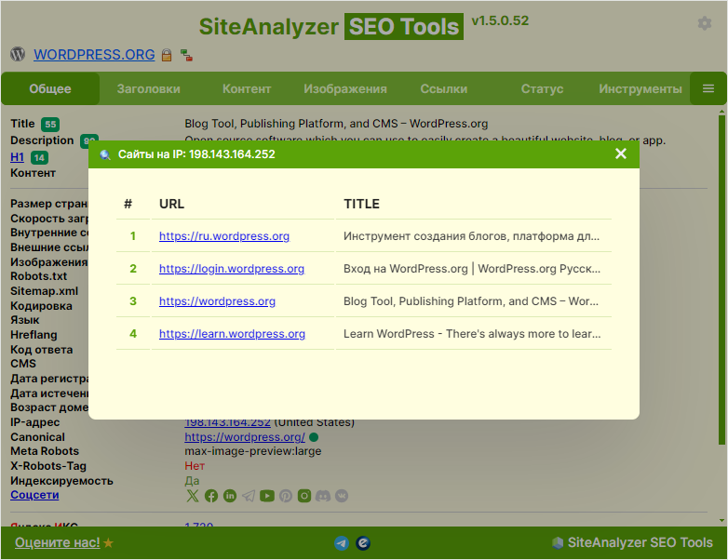Switch to the Изображения tab
Viewport: 728px width, 560px height.
pyautogui.click(x=345, y=88)
